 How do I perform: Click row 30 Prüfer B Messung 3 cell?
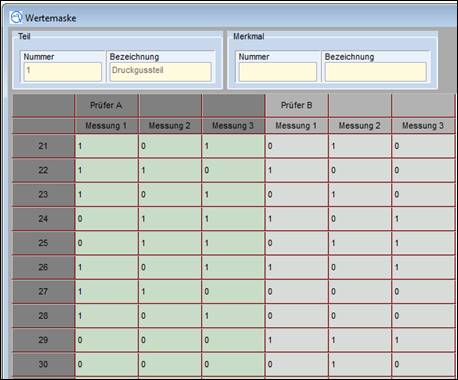pos(423,364)
